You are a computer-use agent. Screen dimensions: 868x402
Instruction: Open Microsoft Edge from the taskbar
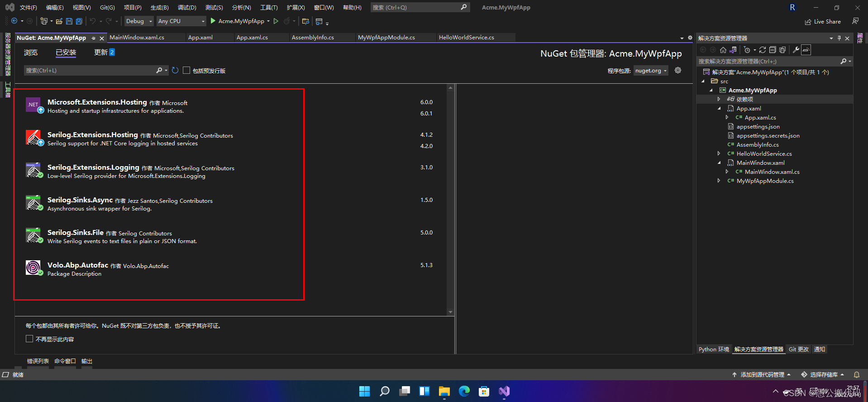[x=464, y=391]
